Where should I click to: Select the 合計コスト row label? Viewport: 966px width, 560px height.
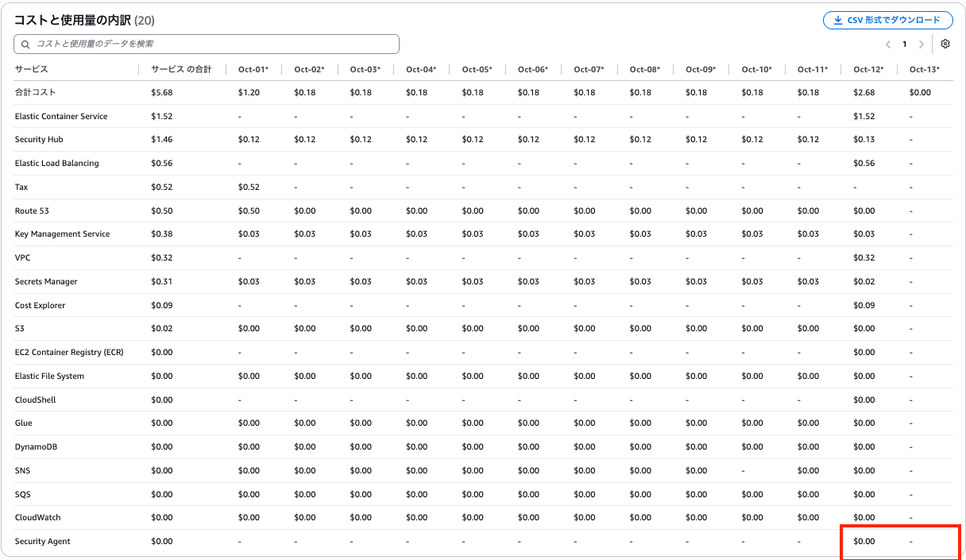(35, 93)
